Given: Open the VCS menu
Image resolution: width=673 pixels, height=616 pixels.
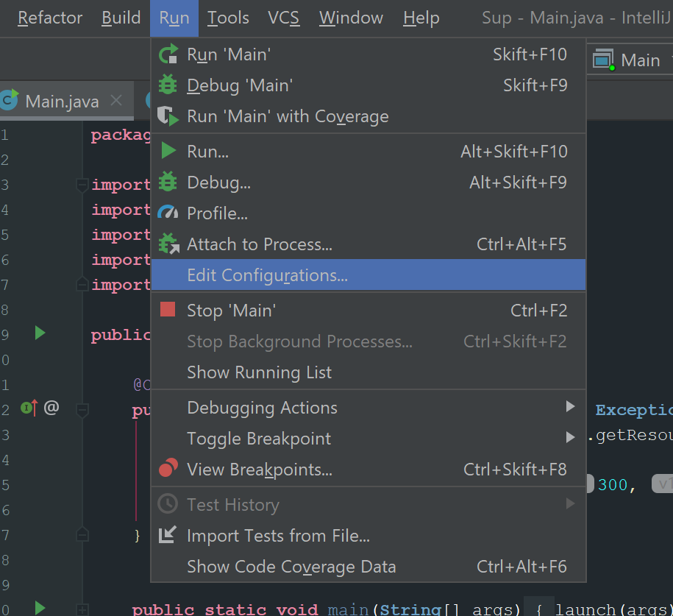Looking at the screenshot, I should click(283, 18).
